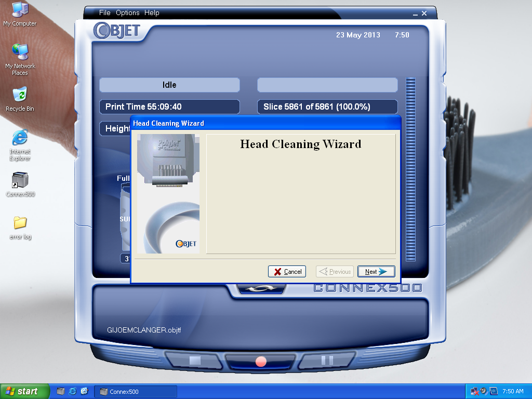Screen dimensions: 532x399
Task: Click Internet Explorer quick launch icon
Action: click(x=73, y=391)
